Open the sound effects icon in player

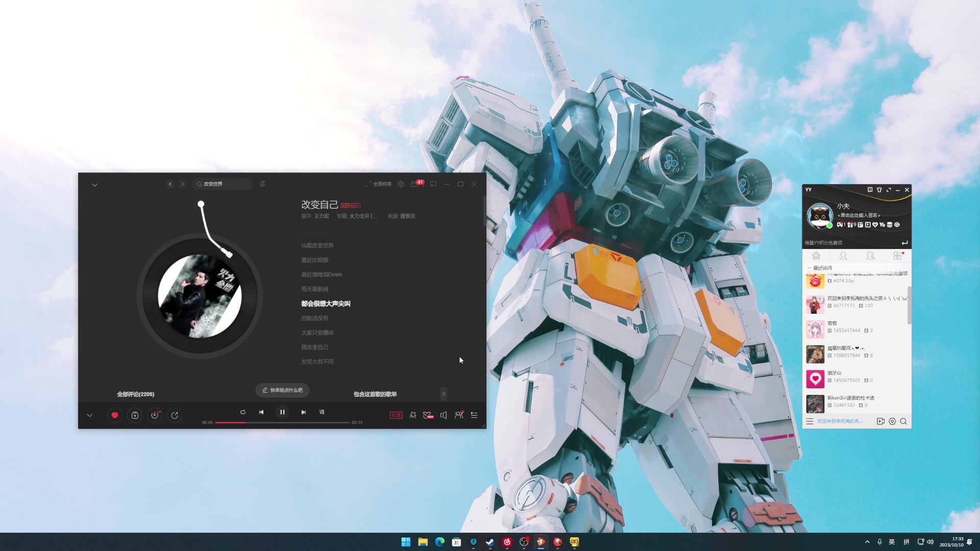click(x=413, y=415)
